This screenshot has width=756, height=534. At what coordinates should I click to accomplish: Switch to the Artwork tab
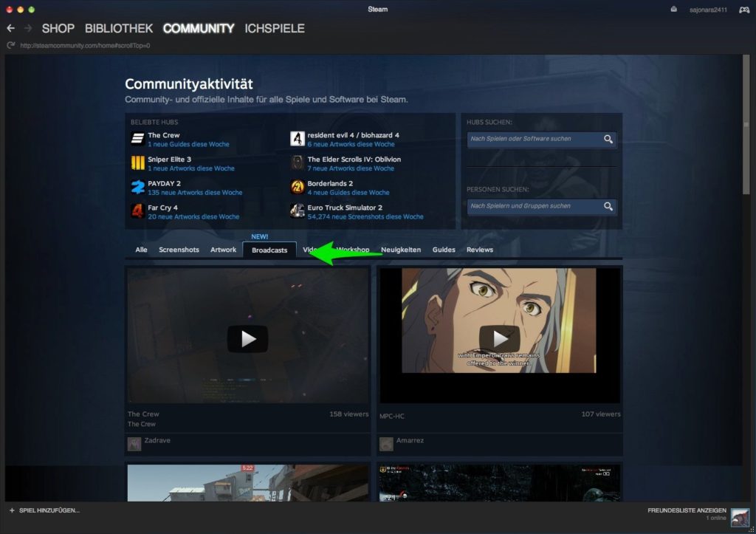223,250
